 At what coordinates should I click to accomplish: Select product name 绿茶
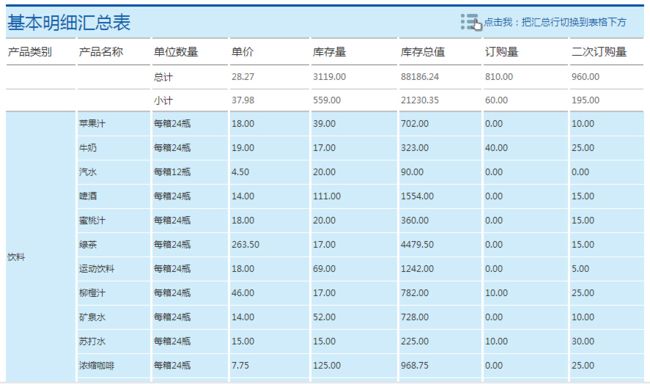pyautogui.click(x=87, y=245)
